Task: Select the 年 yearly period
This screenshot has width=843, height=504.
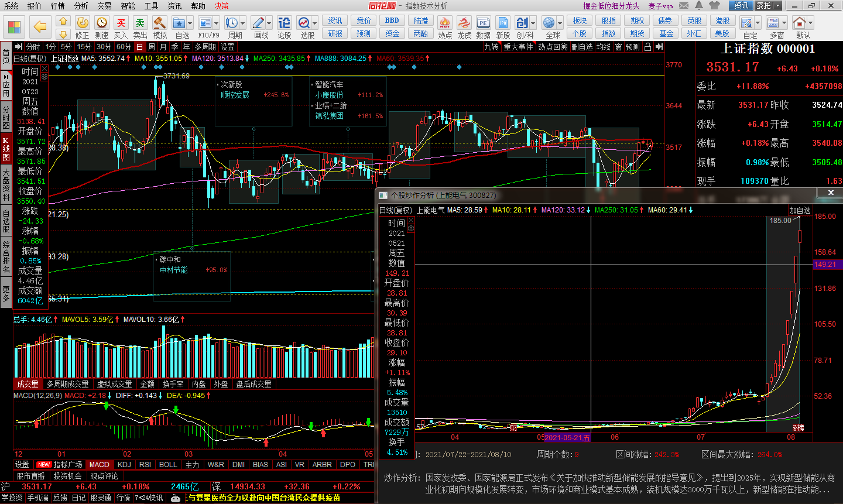Action: [x=187, y=47]
